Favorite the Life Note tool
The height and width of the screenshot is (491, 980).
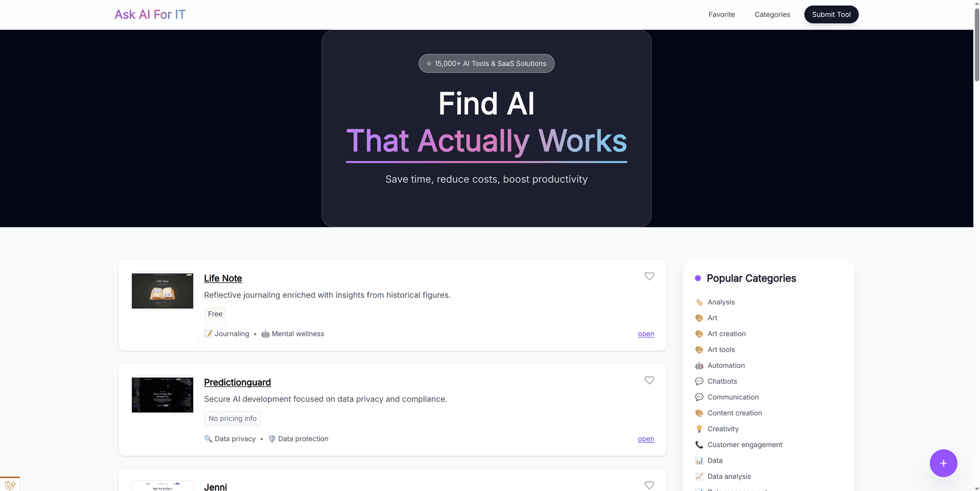(649, 276)
